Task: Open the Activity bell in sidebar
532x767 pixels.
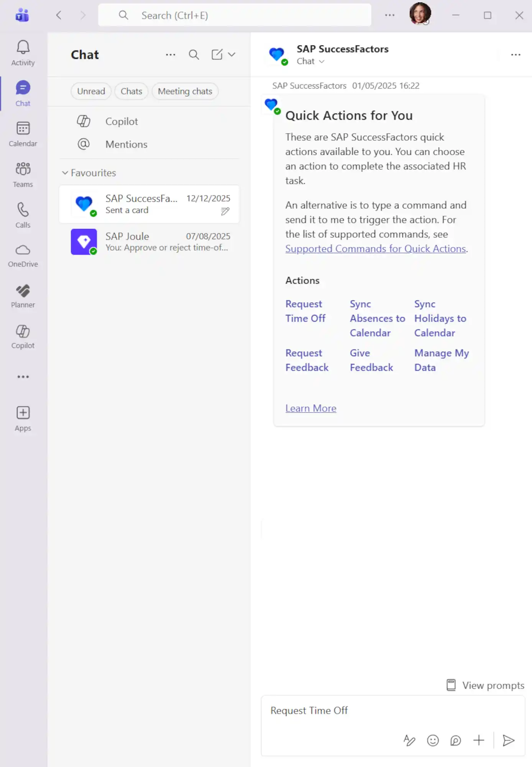Action: [23, 53]
